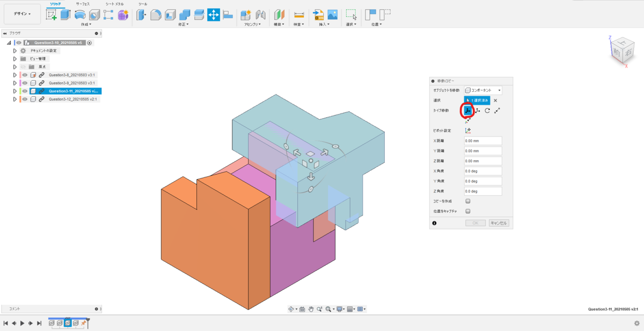
Task: Open the アセンブリ menu dropdown
Action: [252, 24]
